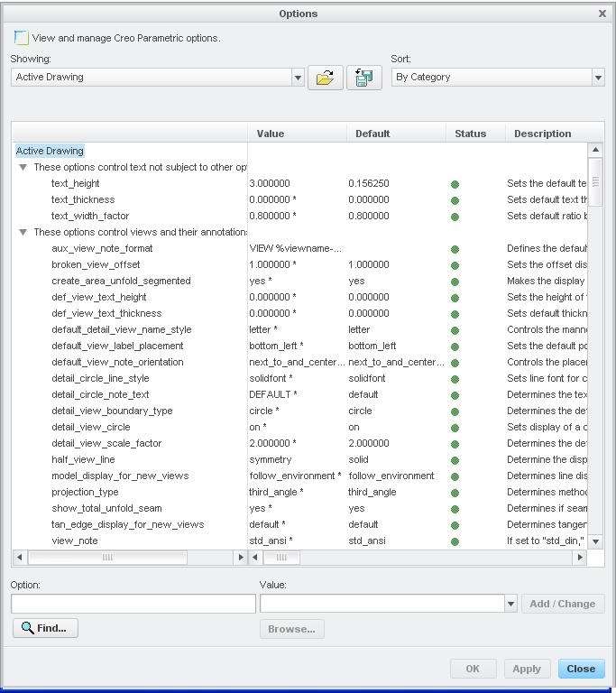Select the show_total_unfold_seam option
The image size is (616, 693).
coord(106,508)
